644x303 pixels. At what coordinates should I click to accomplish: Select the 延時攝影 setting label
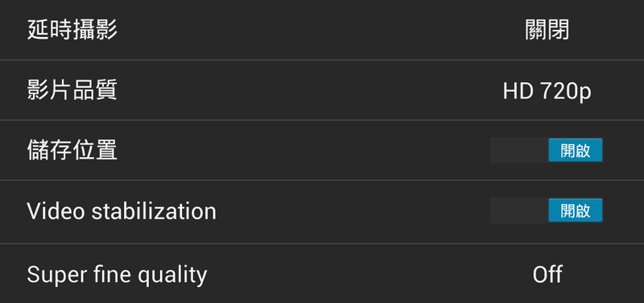(x=72, y=30)
